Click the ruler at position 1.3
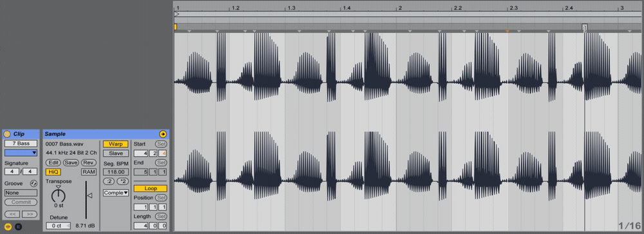This screenshot has height=234, width=644. 291,8
